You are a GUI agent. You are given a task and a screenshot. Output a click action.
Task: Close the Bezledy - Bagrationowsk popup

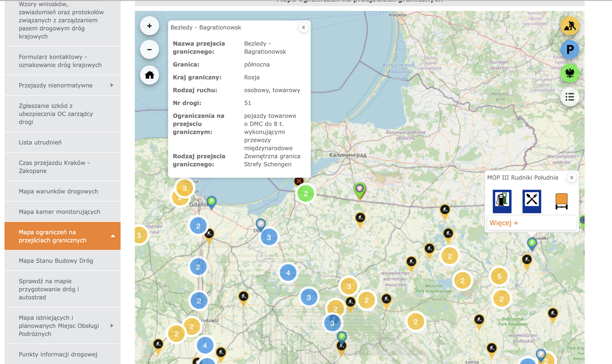pyautogui.click(x=303, y=28)
